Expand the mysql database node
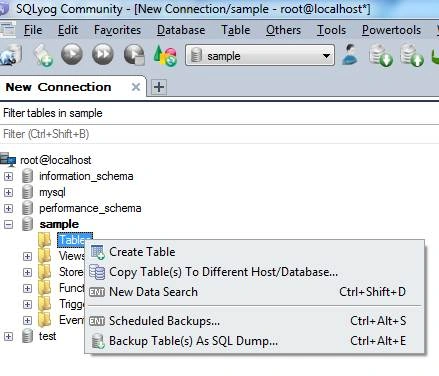Viewport: 439px width, 376px height. pos(8,192)
